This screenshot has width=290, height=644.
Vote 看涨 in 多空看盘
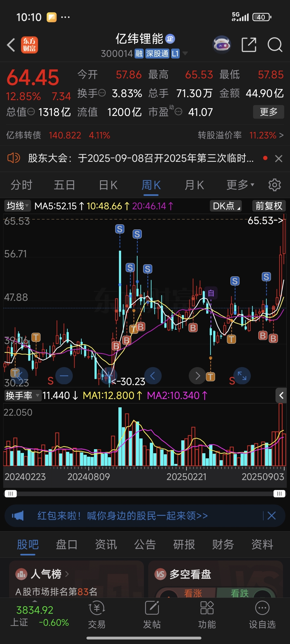[193, 593]
